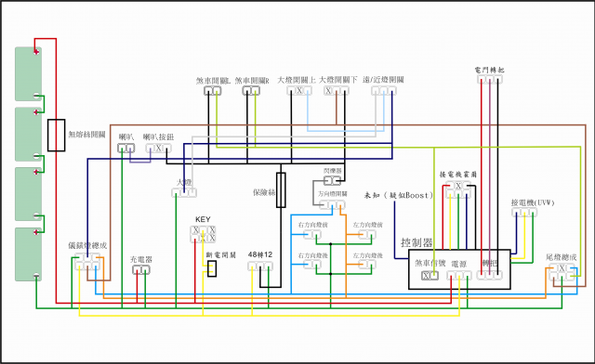Viewport: 595px width, 364px height.
Task: Select the connector under 喇叭按鈕
Action: point(159,148)
